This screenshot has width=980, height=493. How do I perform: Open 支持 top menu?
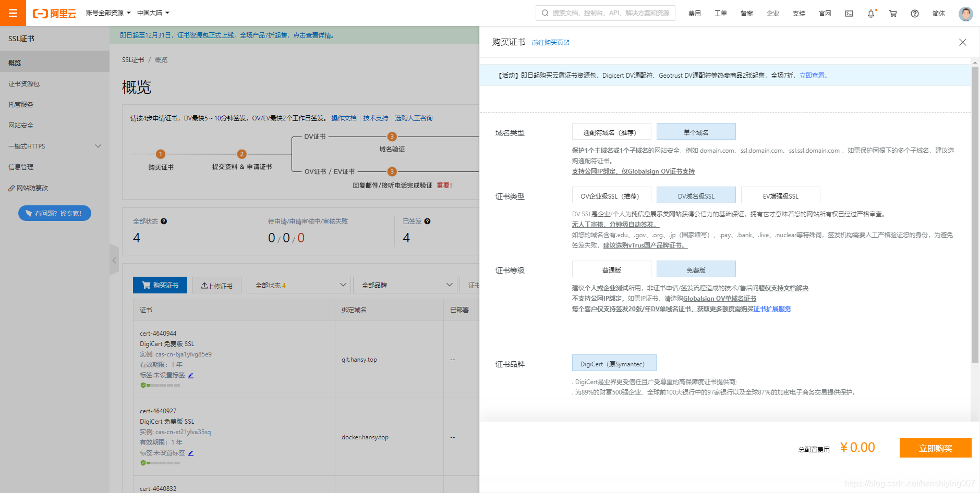pos(798,14)
